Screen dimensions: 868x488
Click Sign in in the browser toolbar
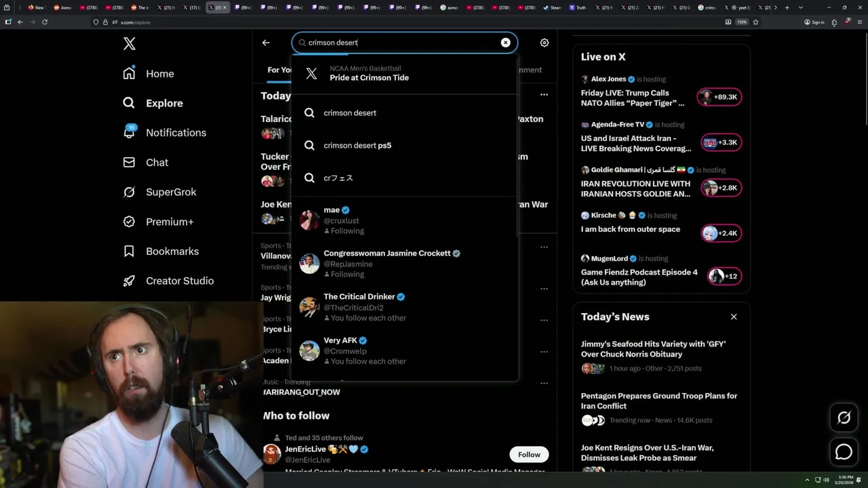814,22
